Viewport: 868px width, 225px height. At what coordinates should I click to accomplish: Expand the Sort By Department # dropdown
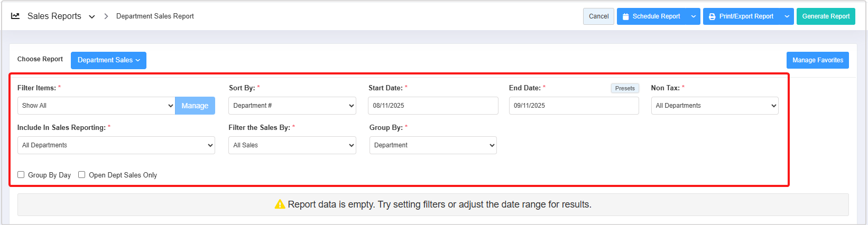coord(292,106)
